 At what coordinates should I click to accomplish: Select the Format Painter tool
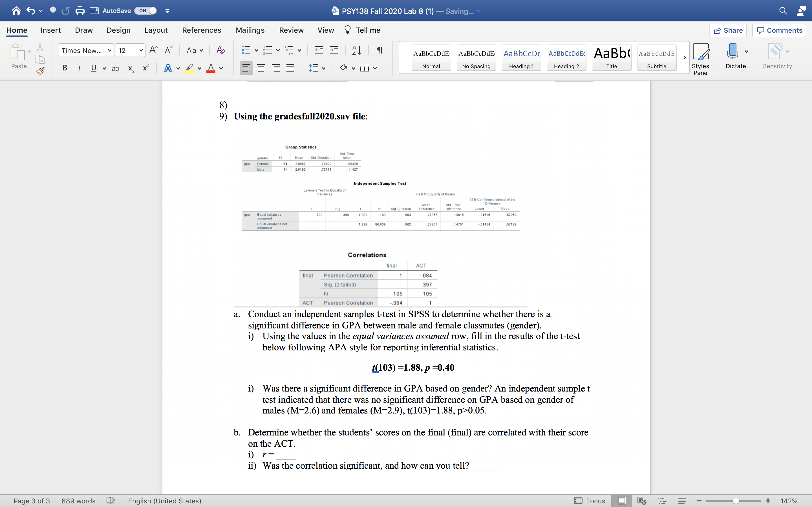(40, 71)
